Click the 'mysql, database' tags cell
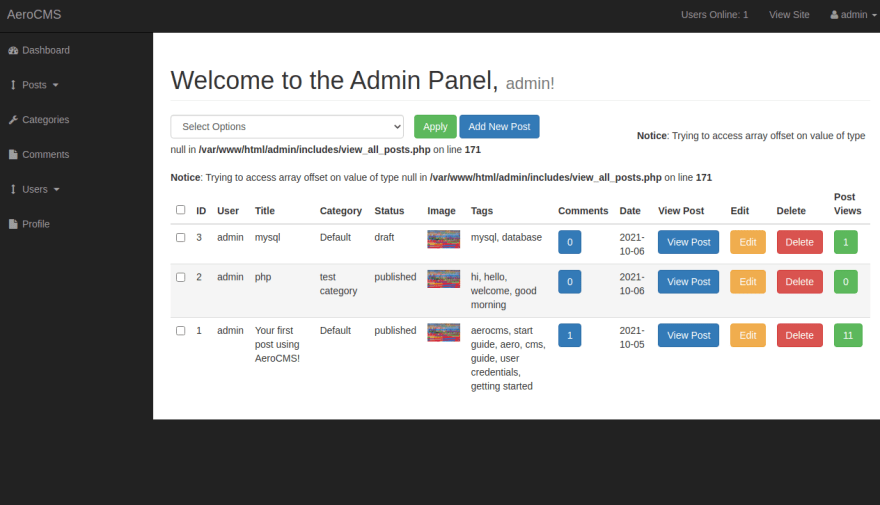The height and width of the screenshot is (505, 880). [x=506, y=237]
